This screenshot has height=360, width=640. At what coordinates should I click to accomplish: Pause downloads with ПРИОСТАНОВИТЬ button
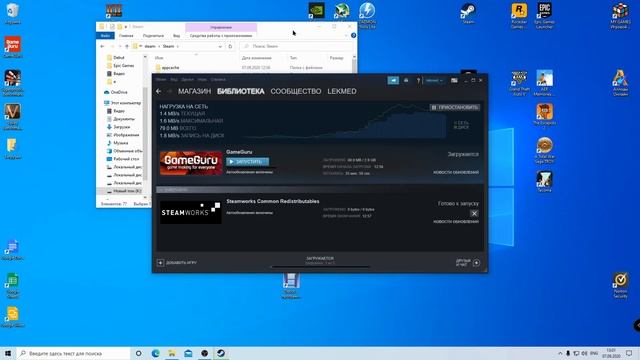click(x=455, y=107)
